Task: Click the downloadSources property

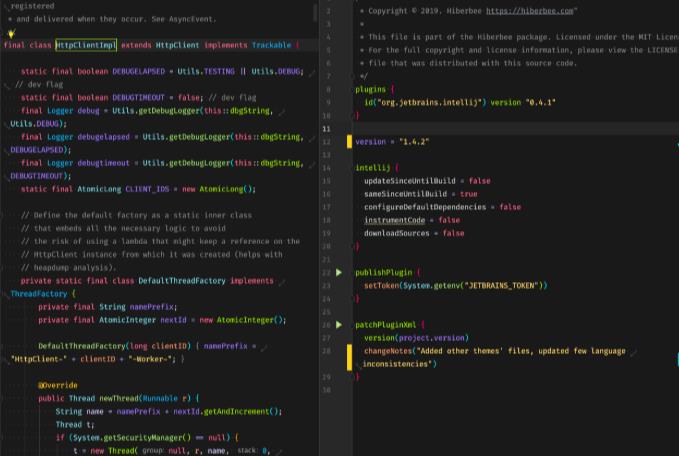Action: [397, 233]
